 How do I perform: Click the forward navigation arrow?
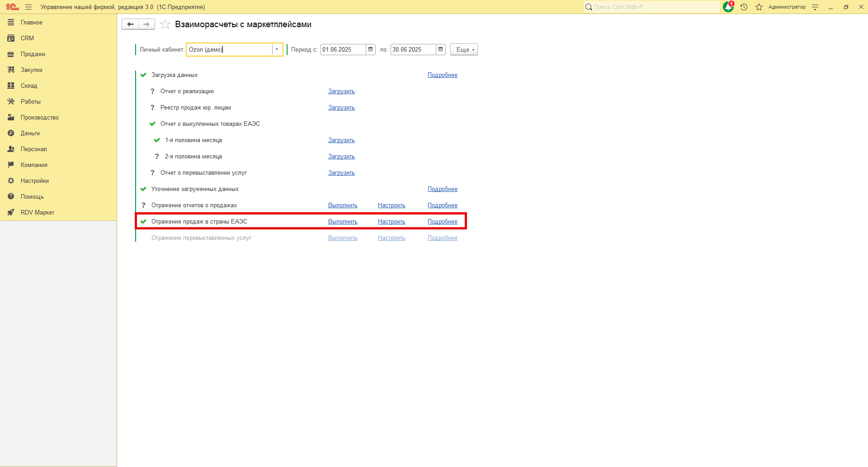click(146, 24)
